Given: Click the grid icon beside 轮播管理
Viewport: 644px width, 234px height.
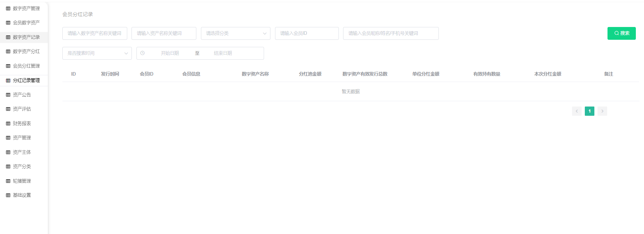Looking at the screenshot, I should (8, 181).
